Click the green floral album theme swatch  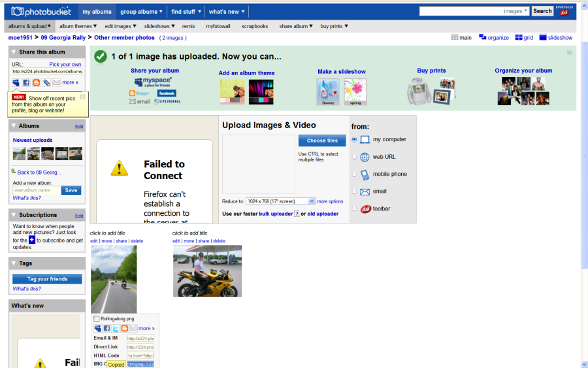[232, 92]
